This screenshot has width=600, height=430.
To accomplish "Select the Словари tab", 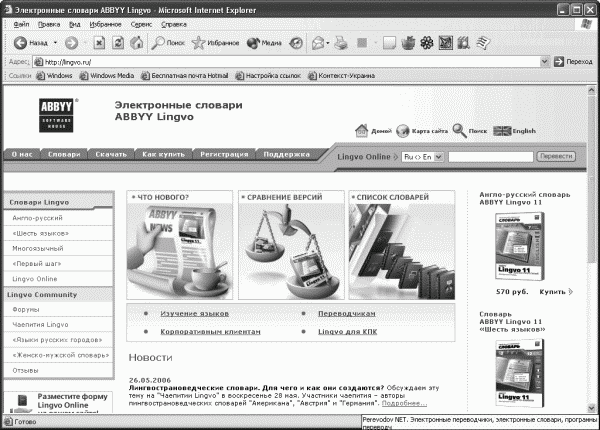I will 64,154.
